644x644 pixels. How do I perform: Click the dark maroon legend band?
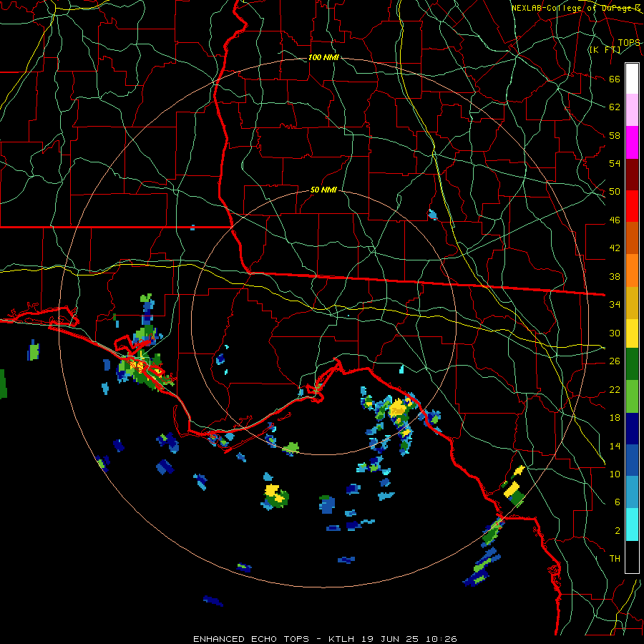tap(632, 174)
